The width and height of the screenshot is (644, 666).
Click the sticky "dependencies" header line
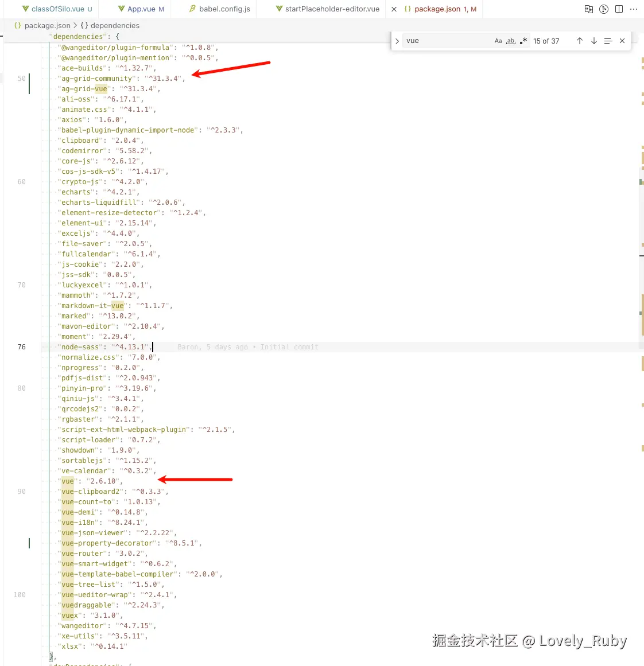coord(84,37)
